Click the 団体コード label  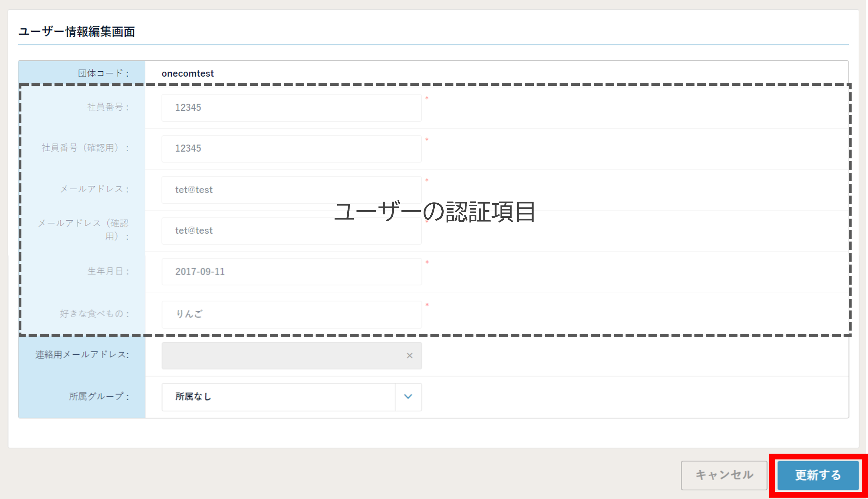(103, 73)
